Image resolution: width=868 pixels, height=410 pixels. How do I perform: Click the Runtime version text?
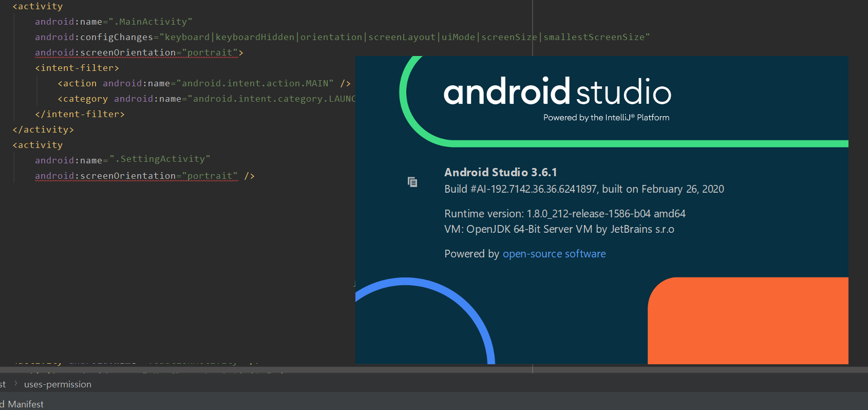564,214
